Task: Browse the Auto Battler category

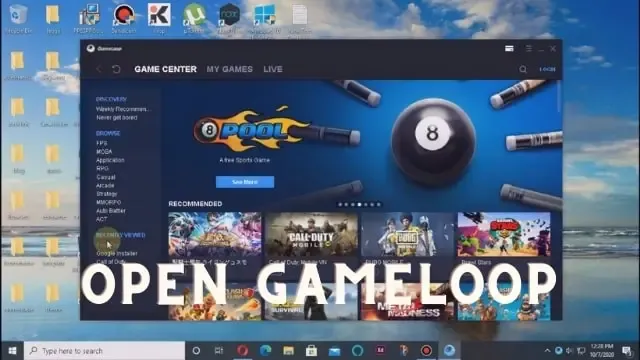Action: (111, 211)
